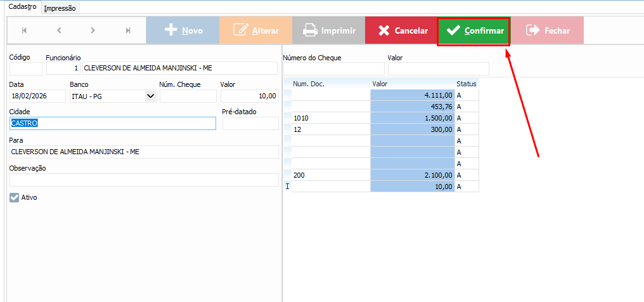This screenshot has height=302, width=644.
Task: Focus the Observação text field
Action: [144, 180]
